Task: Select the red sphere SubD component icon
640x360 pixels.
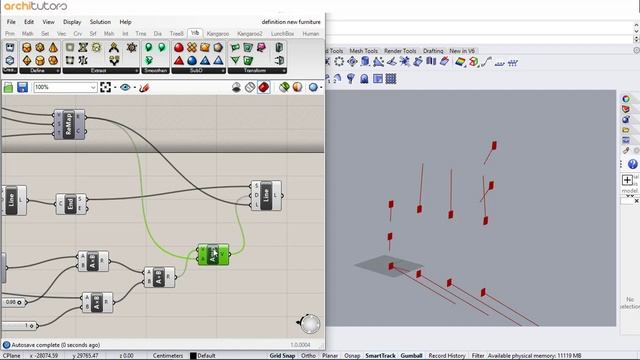Action: [x=179, y=47]
